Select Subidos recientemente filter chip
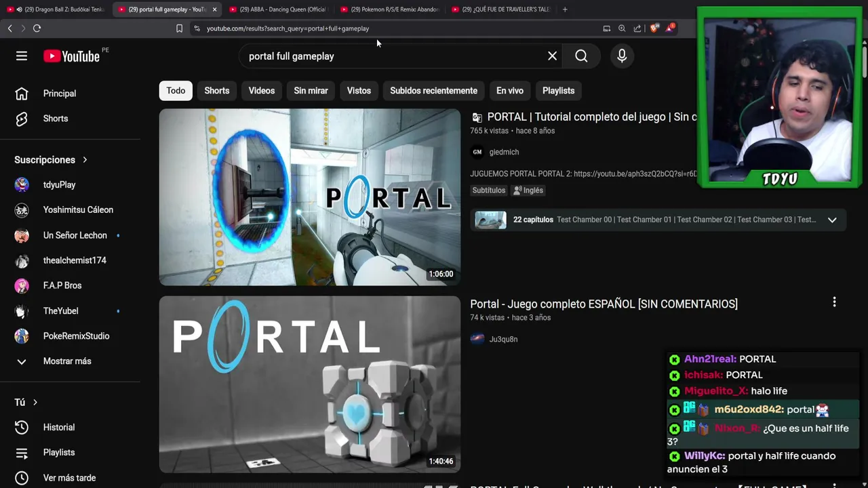The width and height of the screenshot is (868, 488). [x=433, y=91]
